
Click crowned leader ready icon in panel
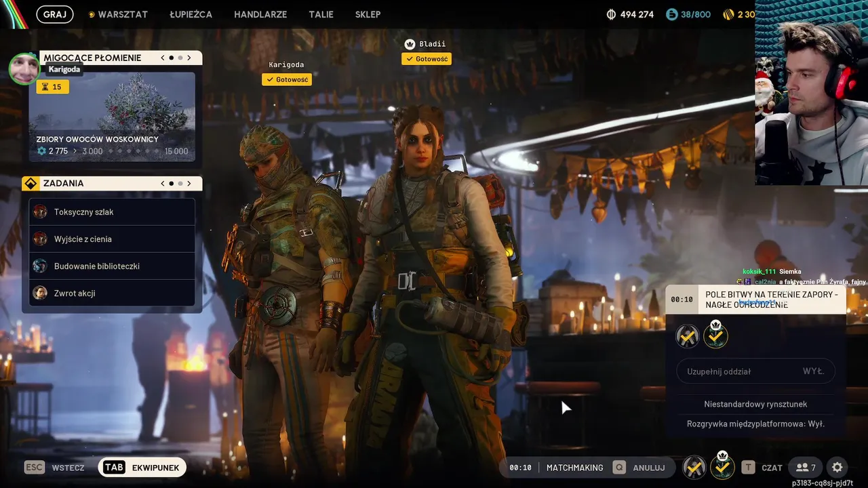tap(715, 334)
